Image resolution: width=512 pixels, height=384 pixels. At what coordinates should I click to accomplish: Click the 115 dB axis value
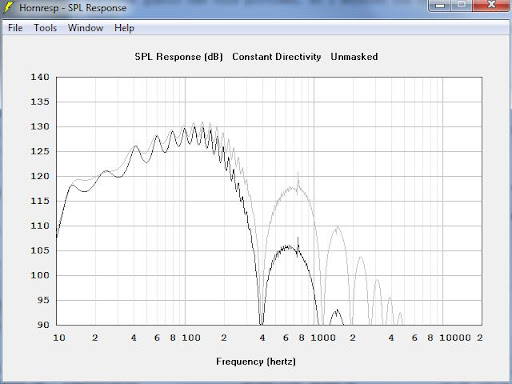pyautogui.click(x=40, y=201)
